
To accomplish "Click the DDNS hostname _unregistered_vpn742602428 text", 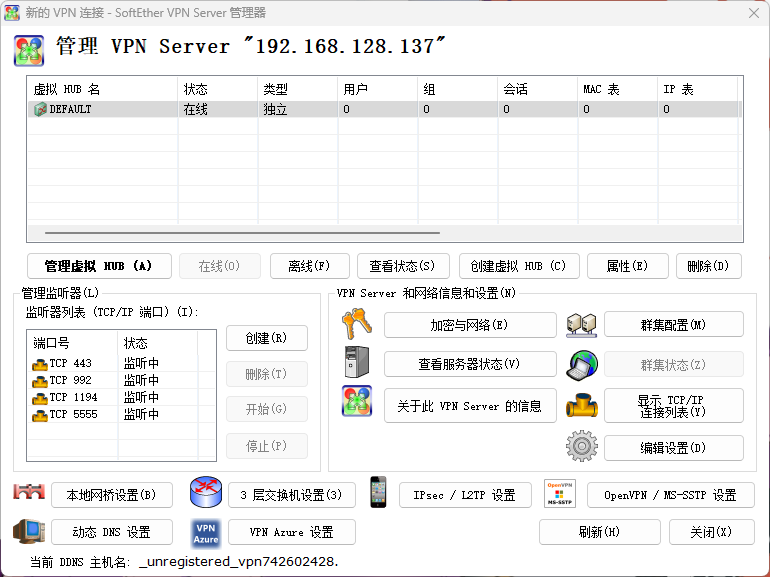I will click(x=239, y=562).
